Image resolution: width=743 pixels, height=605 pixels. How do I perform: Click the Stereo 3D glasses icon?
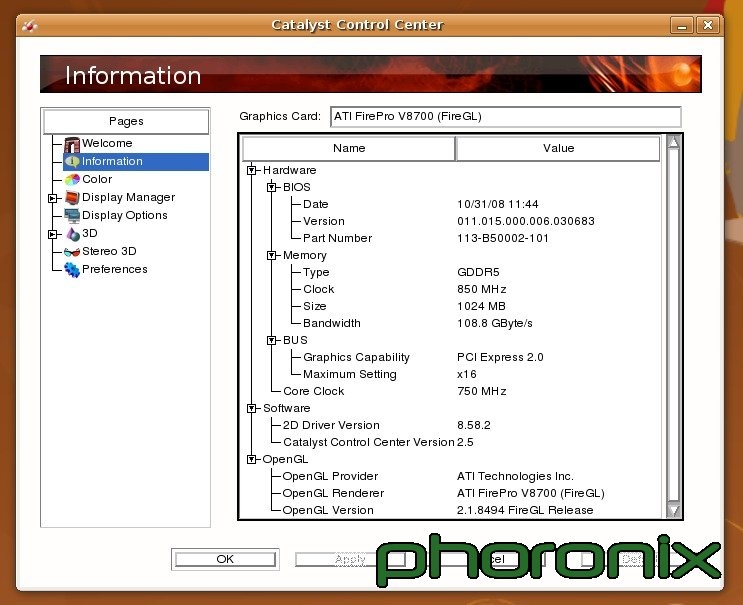(x=72, y=252)
